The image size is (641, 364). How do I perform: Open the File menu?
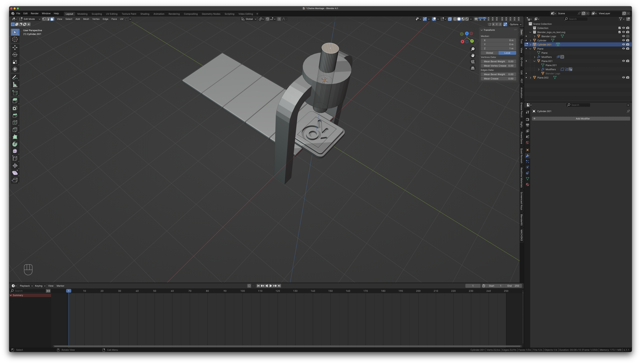18,14
